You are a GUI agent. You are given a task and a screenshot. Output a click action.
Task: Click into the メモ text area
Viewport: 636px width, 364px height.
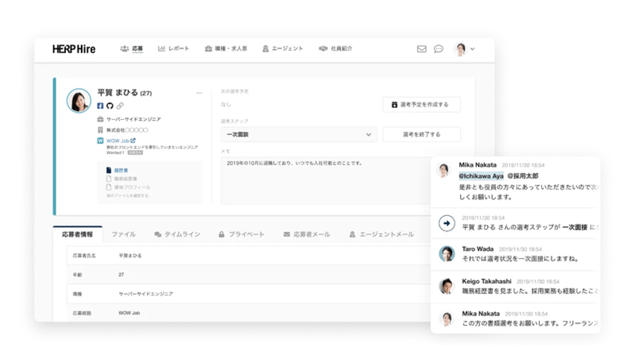326,180
